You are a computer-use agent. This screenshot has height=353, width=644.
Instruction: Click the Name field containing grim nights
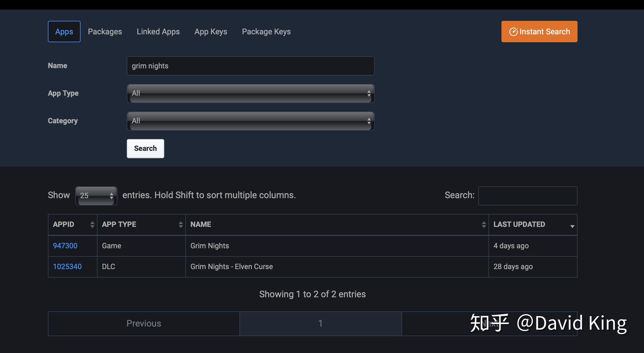coord(250,66)
